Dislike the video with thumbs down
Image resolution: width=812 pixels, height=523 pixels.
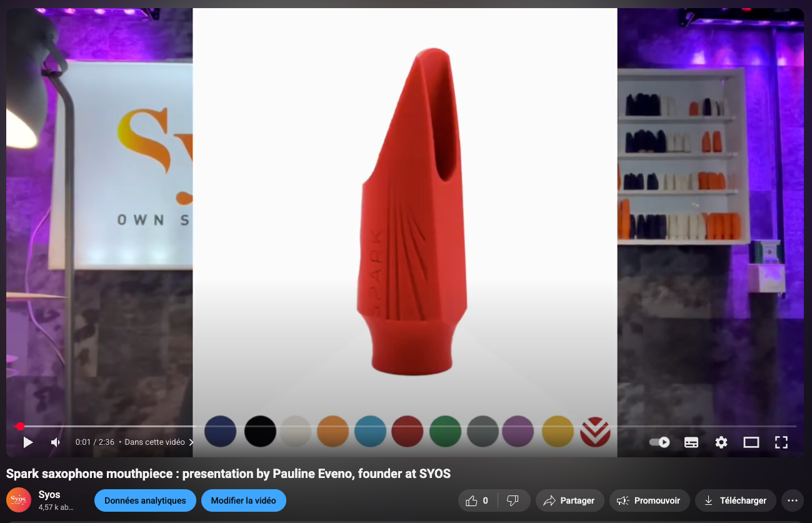tap(513, 500)
